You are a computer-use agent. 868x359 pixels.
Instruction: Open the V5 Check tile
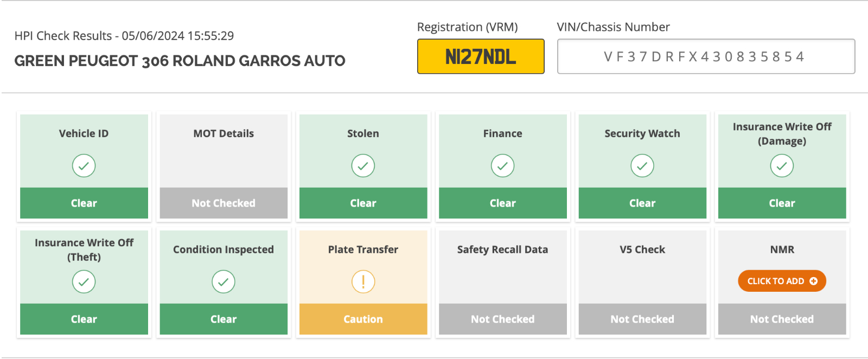coord(642,283)
